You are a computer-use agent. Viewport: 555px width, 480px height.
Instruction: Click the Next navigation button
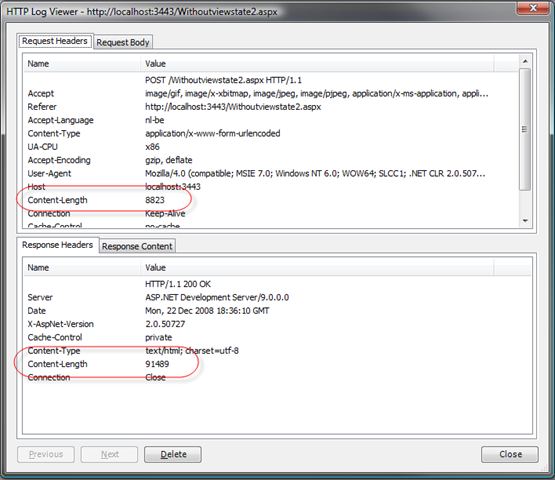click(x=109, y=454)
